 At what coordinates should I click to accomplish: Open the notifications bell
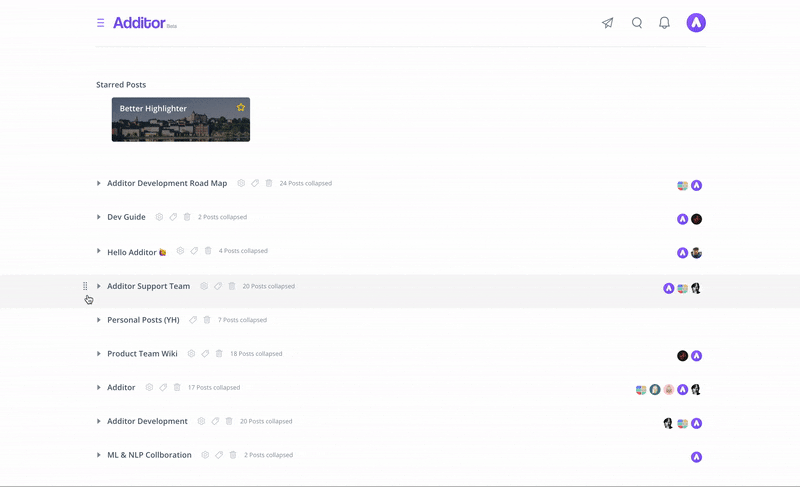[x=664, y=23]
